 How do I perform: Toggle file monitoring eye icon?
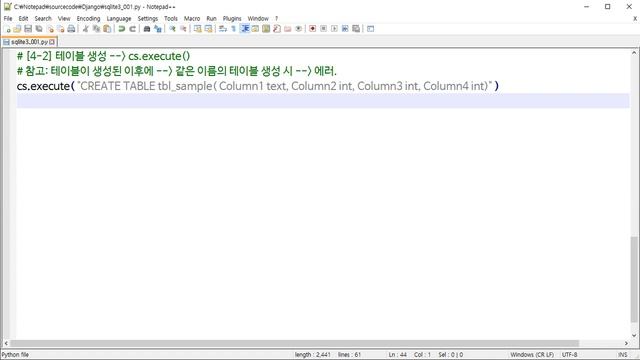click(298, 29)
